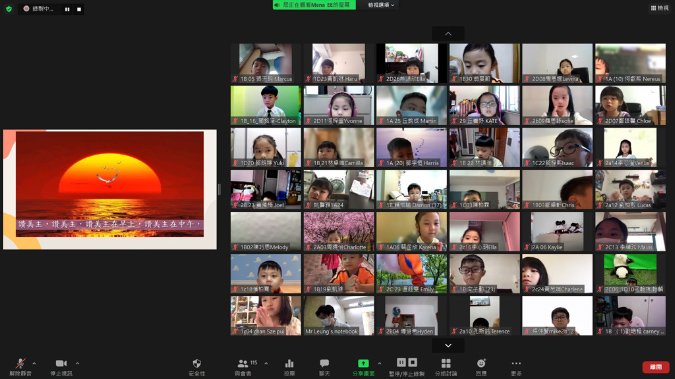Expand audio options arrow beside microphone
The image size is (675, 379).
coord(34,363)
